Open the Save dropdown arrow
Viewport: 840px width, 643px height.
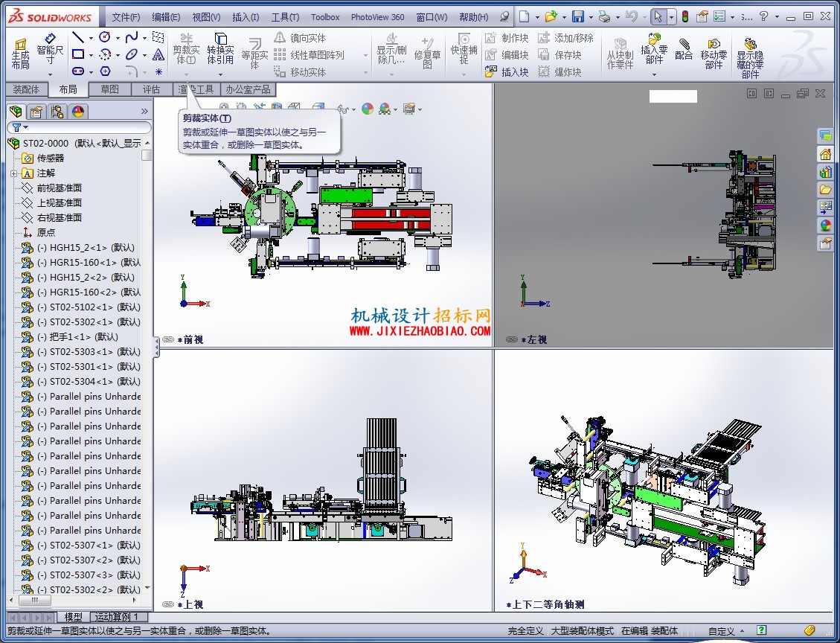click(x=591, y=17)
